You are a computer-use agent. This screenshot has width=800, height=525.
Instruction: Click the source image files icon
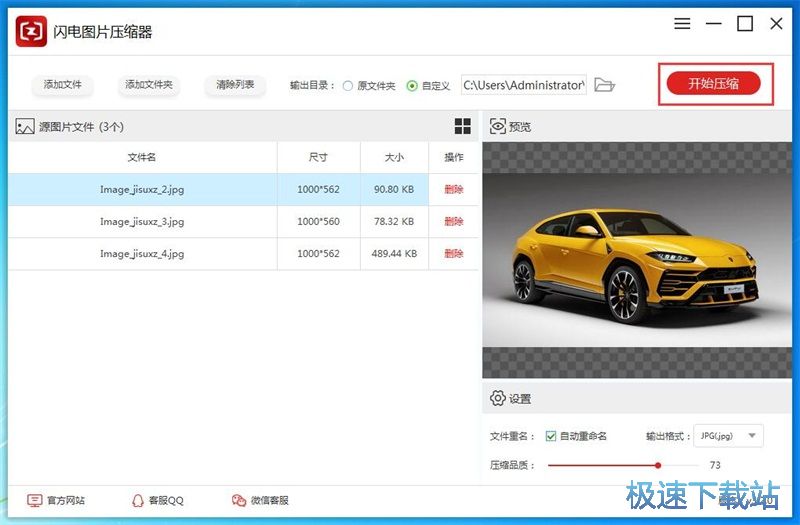(24, 127)
